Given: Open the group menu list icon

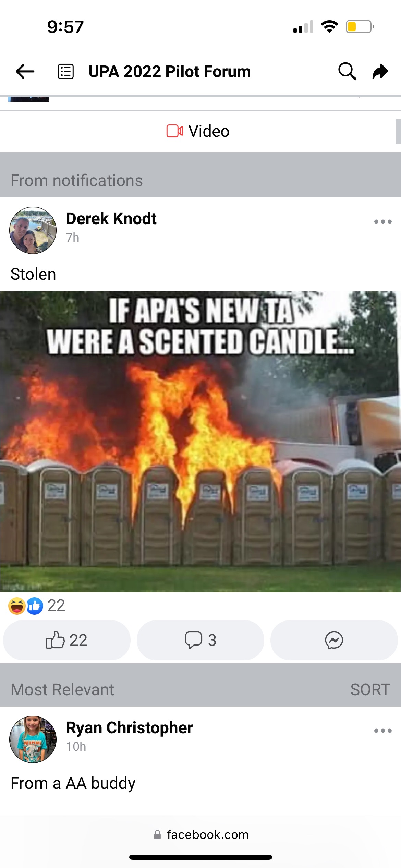Looking at the screenshot, I should click(x=65, y=72).
